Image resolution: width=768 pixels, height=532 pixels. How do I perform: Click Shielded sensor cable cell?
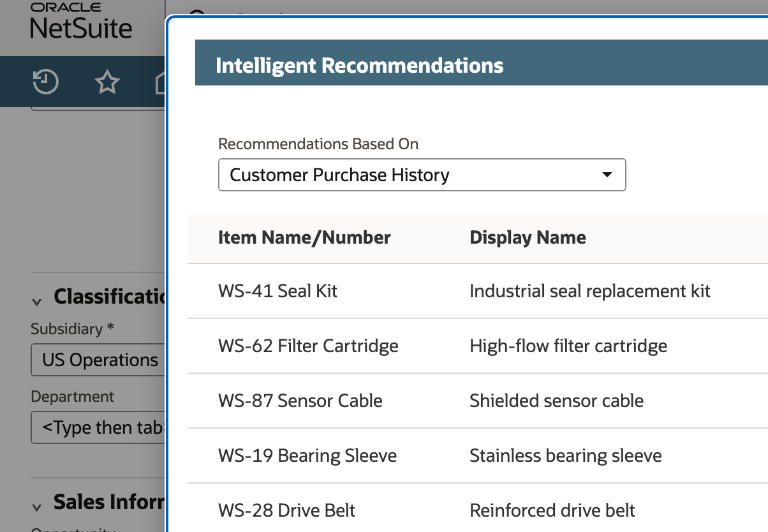tap(556, 401)
